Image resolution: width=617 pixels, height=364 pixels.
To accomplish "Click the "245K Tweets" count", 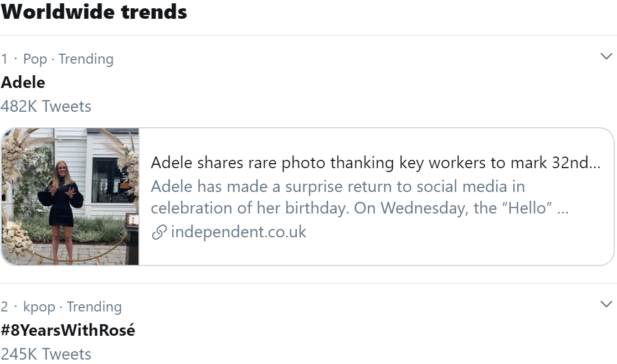I will click(x=46, y=353).
